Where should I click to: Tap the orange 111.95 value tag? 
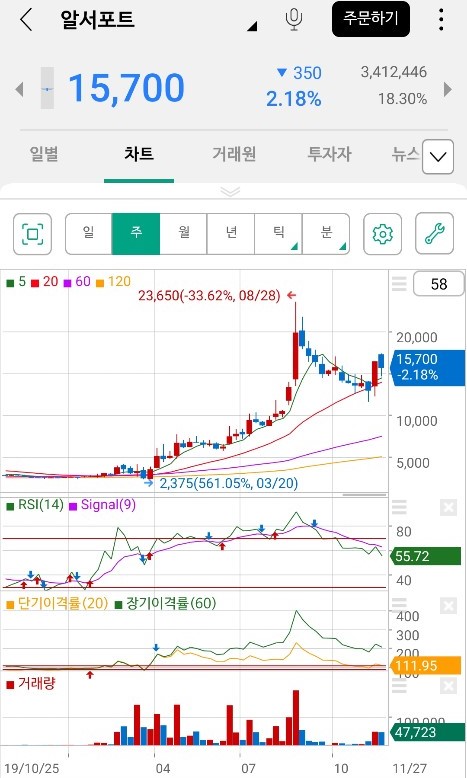click(426, 665)
